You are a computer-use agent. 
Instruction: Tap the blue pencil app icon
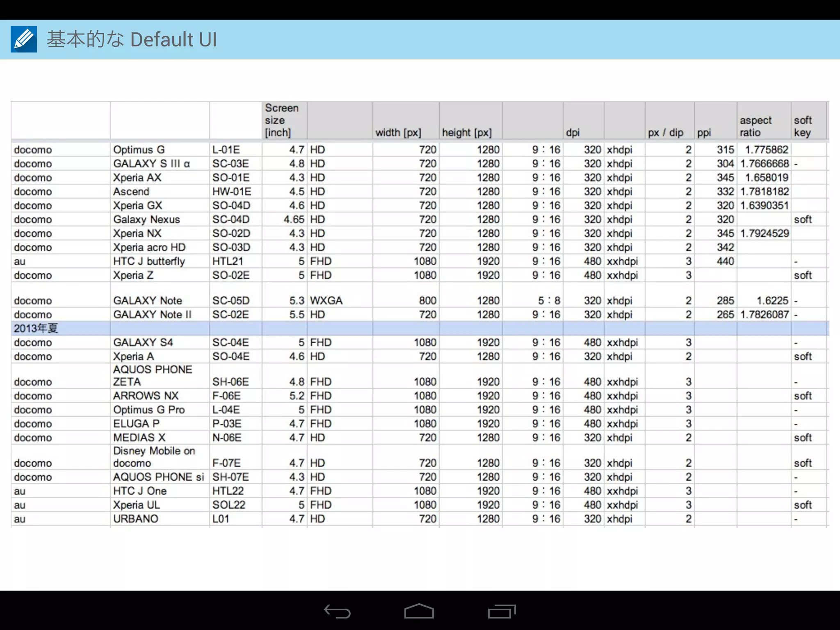pyautogui.click(x=24, y=39)
